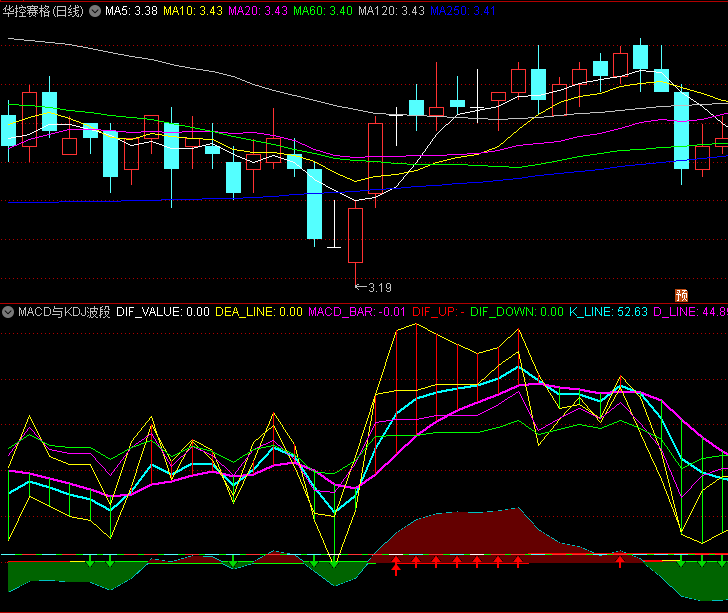
Task: Click the magenta MA20: 3.43 label
Action: click(x=258, y=11)
